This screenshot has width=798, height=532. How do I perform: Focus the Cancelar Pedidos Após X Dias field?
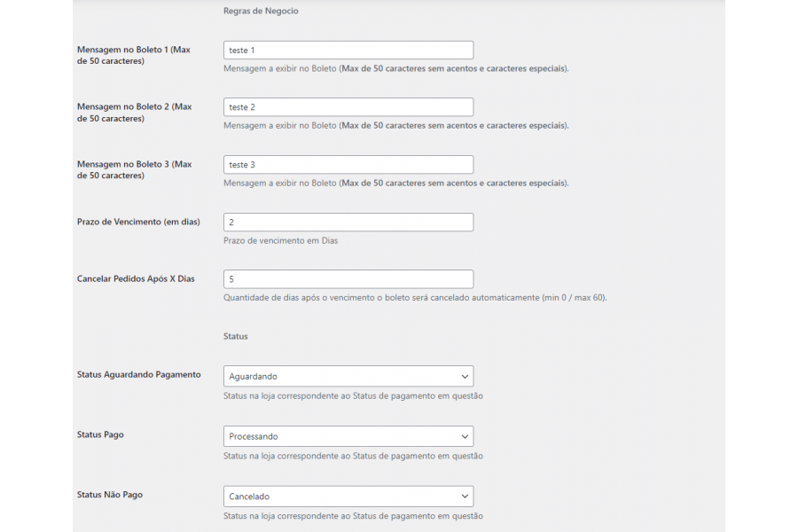(348, 279)
